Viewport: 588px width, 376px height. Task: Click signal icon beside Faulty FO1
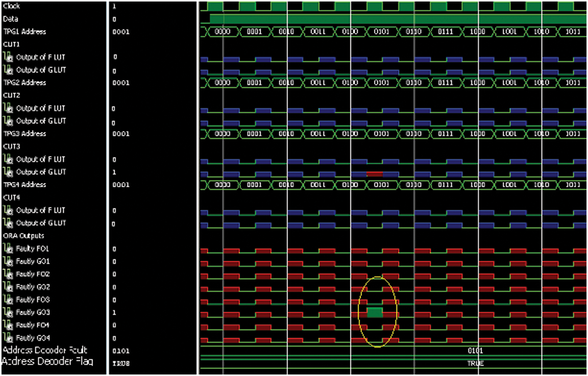(x=8, y=248)
